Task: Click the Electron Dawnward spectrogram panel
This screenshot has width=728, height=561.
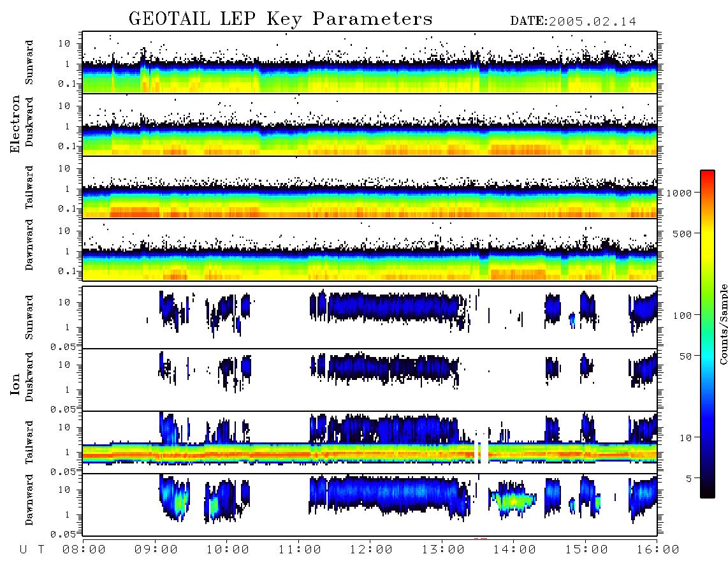Action: tap(370, 249)
